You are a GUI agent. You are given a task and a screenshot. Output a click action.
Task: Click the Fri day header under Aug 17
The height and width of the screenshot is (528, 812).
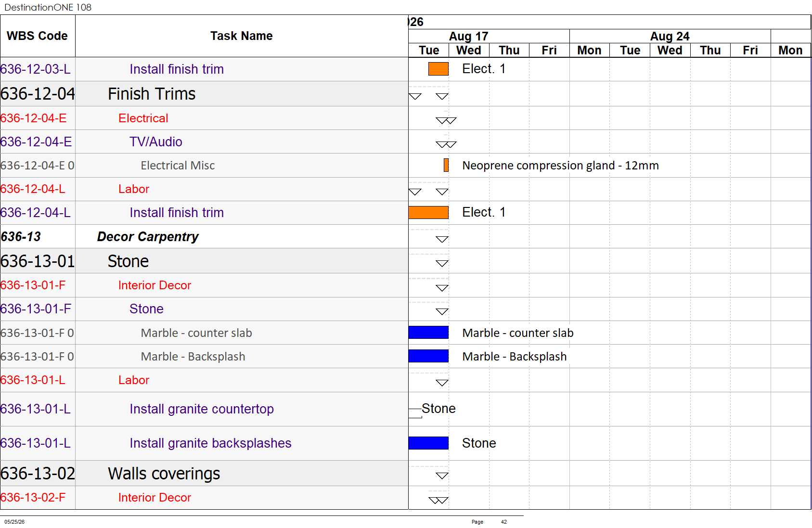[x=549, y=50]
